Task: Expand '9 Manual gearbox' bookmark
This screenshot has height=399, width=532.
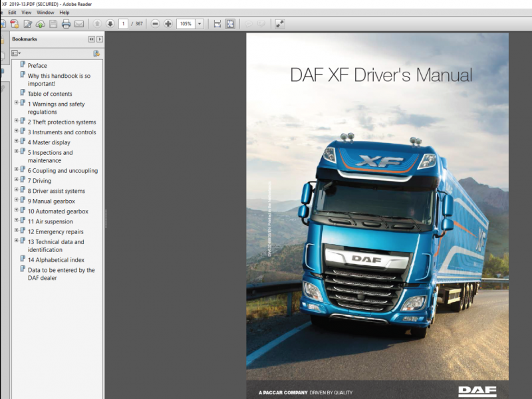Action: pyautogui.click(x=16, y=199)
